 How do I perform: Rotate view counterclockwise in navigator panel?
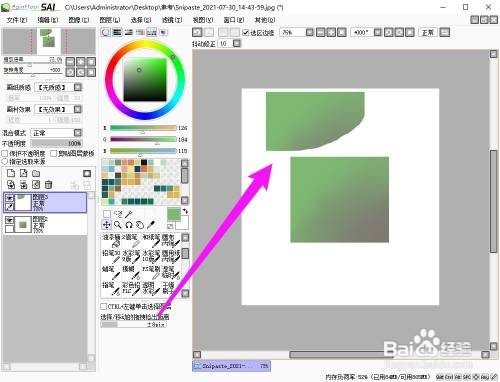tap(70, 72)
